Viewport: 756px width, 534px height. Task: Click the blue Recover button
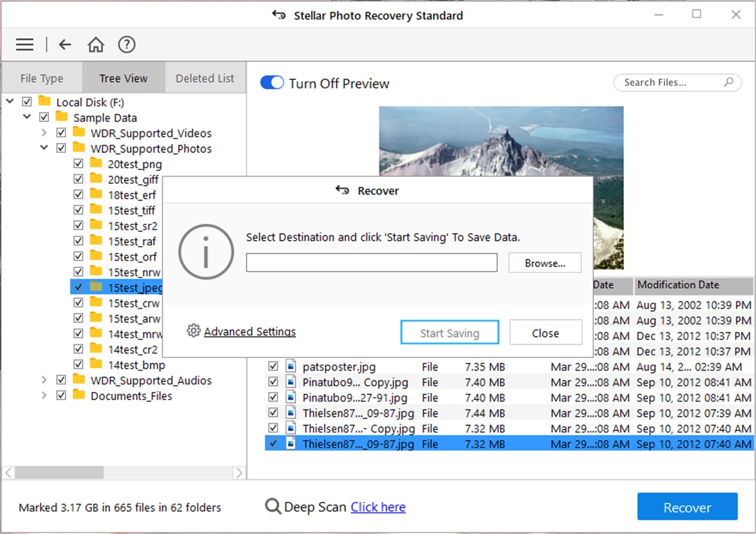pos(687,507)
